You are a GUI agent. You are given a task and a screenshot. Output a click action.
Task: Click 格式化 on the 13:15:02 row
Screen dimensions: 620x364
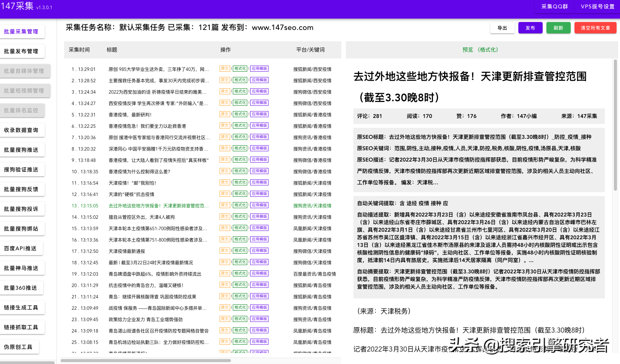click(x=240, y=217)
